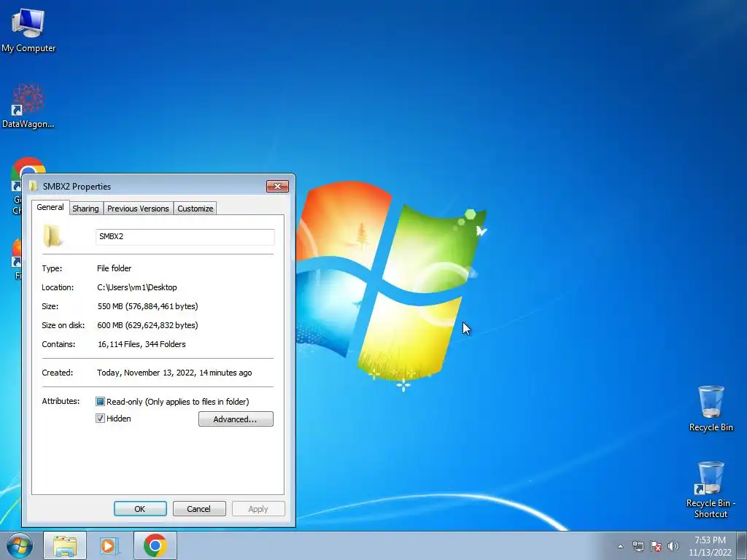Click the size value 550 MB

point(147,306)
